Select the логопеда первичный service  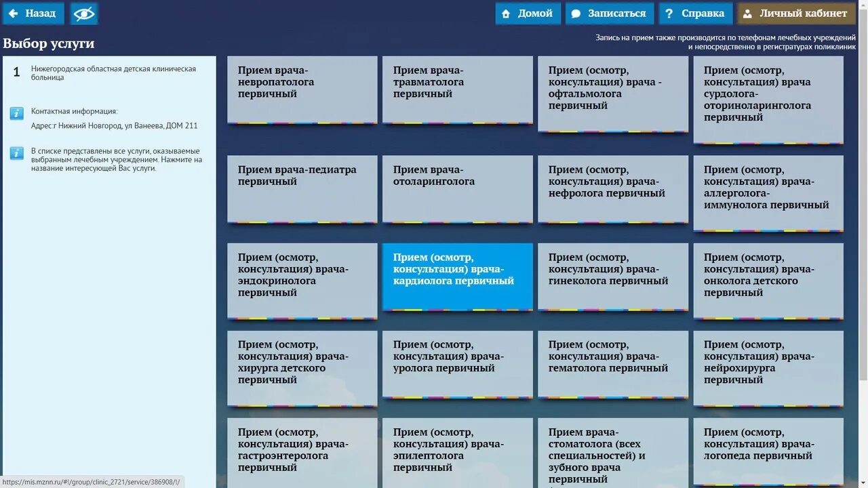pyautogui.click(x=768, y=453)
